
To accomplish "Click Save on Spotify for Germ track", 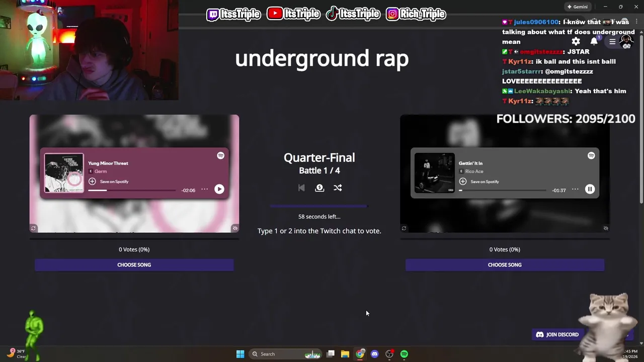I will coord(114,182).
